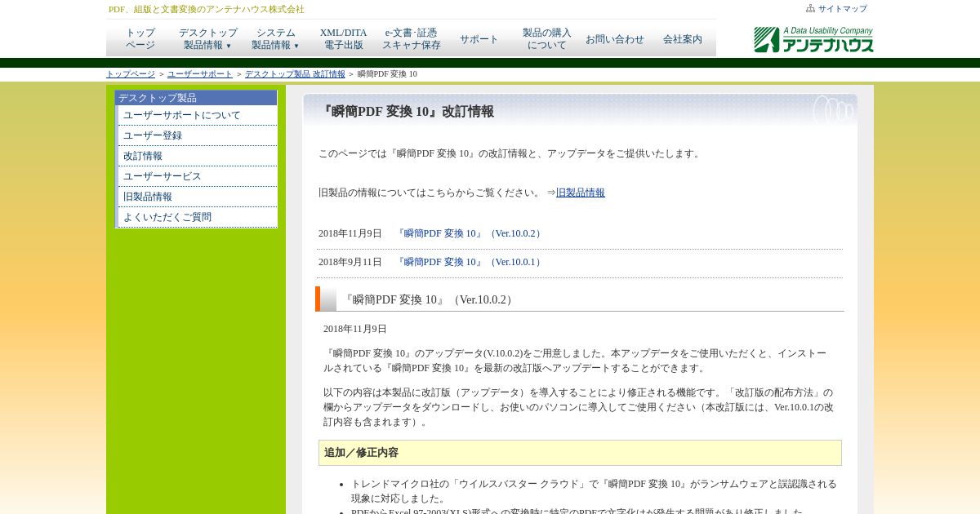Image resolution: width=980 pixels, height=514 pixels.
Task: Expand the デスクトップ製品情報 dropdown menu
Action: [x=208, y=39]
